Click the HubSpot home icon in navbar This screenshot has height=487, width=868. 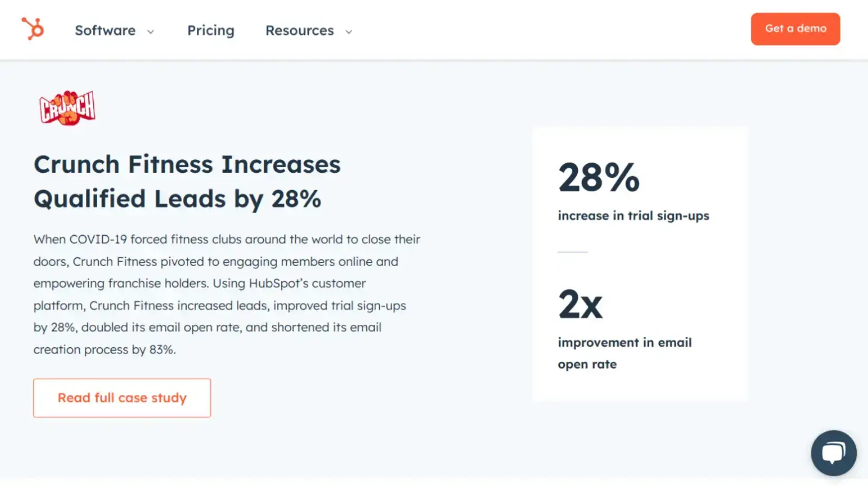(x=33, y=29)
